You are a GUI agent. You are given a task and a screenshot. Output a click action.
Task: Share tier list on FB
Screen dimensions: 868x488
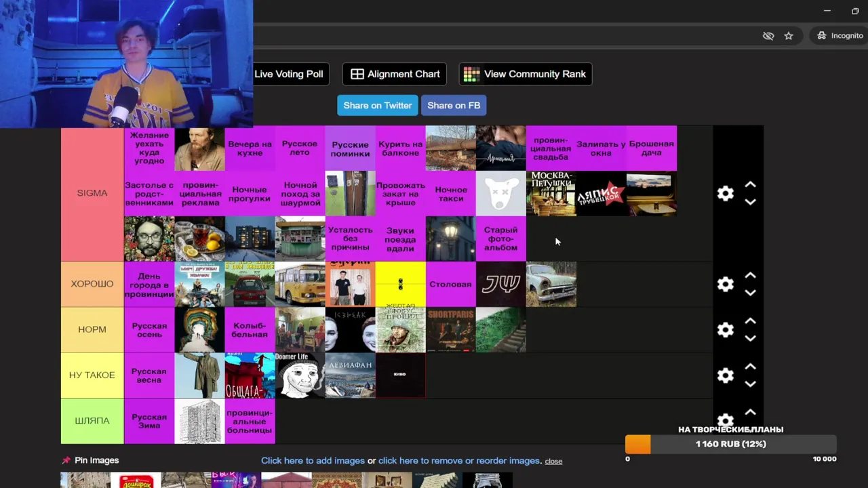[454, 105]
